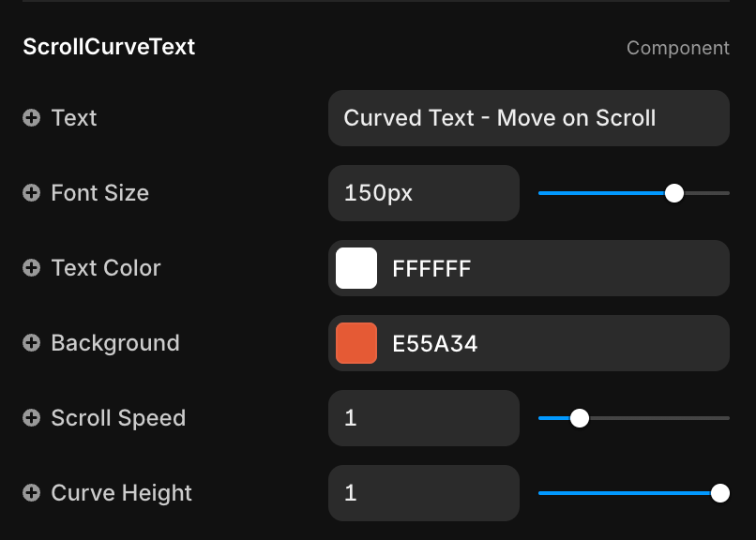Click the Curve Height slider handle
This screenshot has width=756, height=540.
(720, 493)
